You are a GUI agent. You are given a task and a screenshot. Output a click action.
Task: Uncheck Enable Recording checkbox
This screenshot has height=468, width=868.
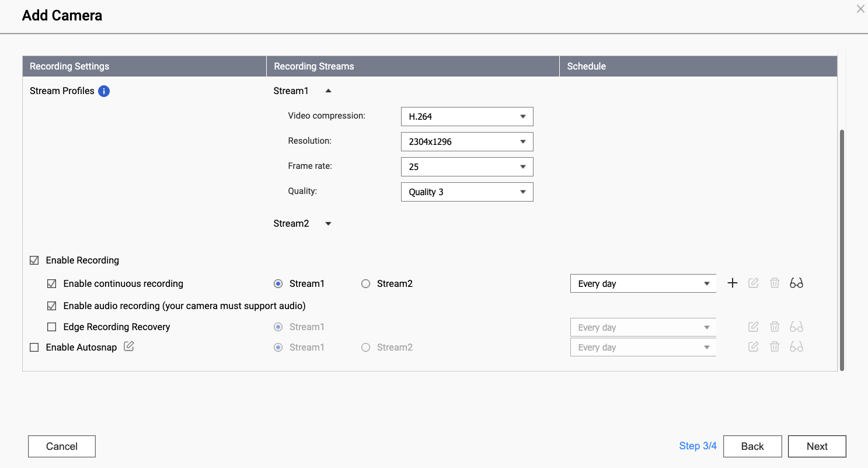34,261
